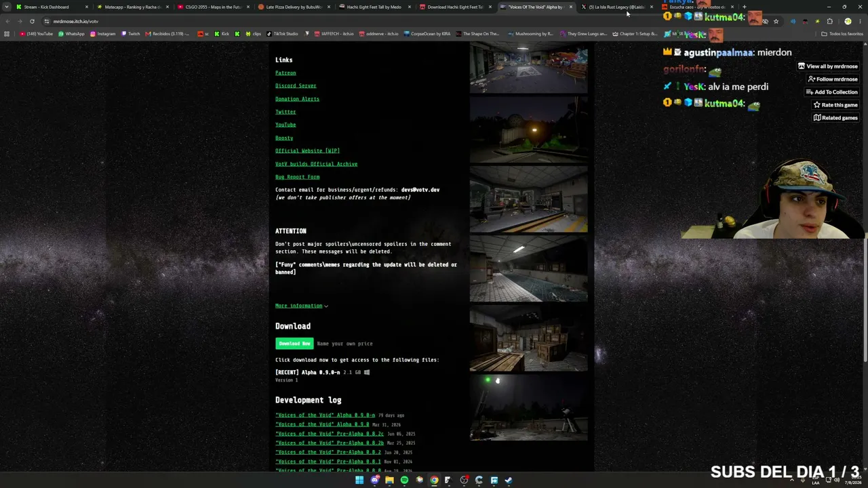Bookmark this page with the star icon

click(x=776, y=21)
